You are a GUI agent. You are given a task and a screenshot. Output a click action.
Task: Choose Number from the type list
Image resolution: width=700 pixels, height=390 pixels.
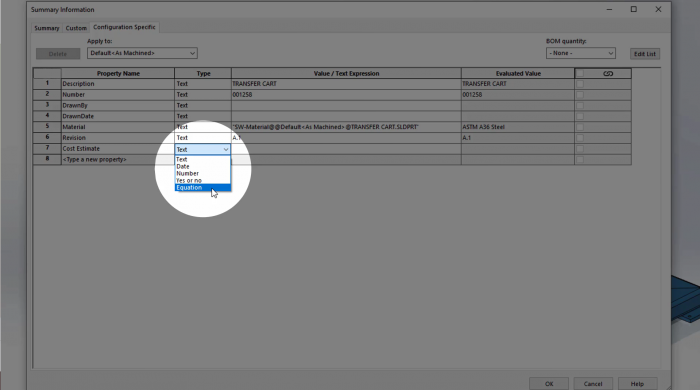pos(203,174)
